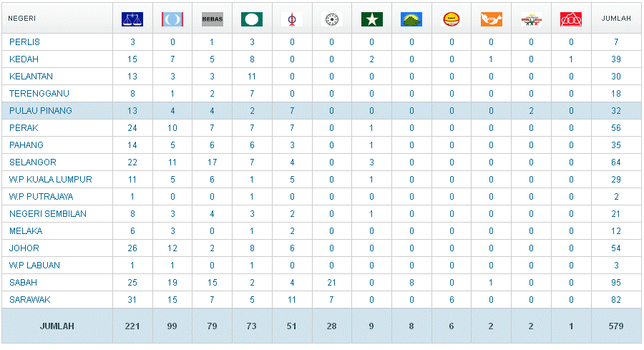Click the value 17 in the SELANGOR row
The image size is (644, 350).
coord(212,162)
